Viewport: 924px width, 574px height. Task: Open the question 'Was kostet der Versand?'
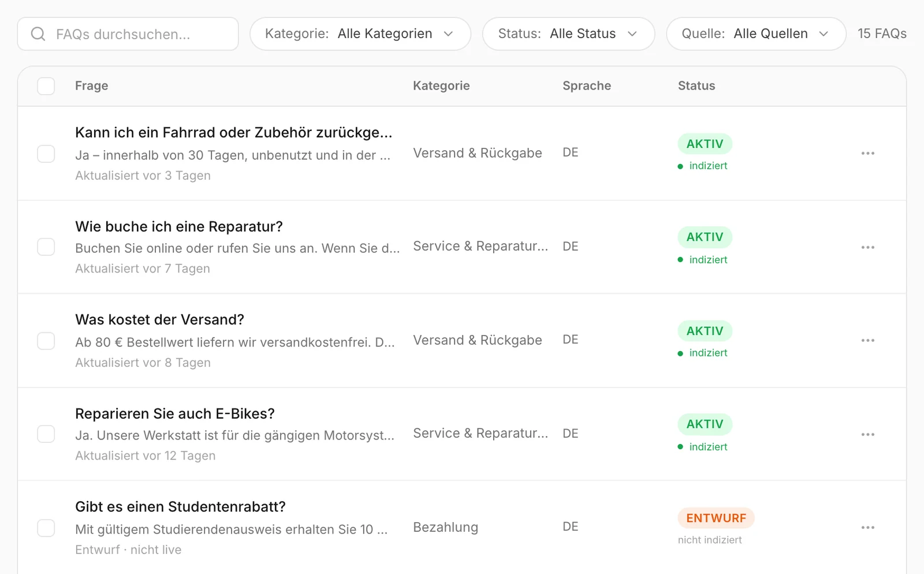[160, 320]
